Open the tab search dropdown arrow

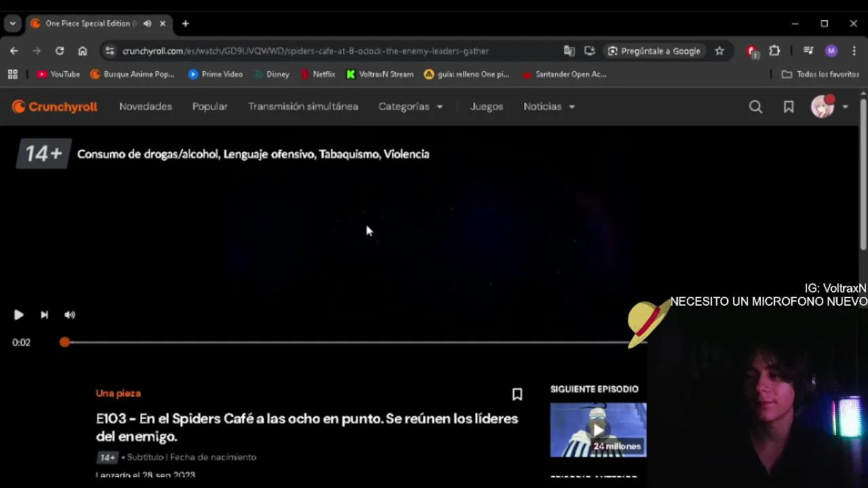[x=12, y=24]
